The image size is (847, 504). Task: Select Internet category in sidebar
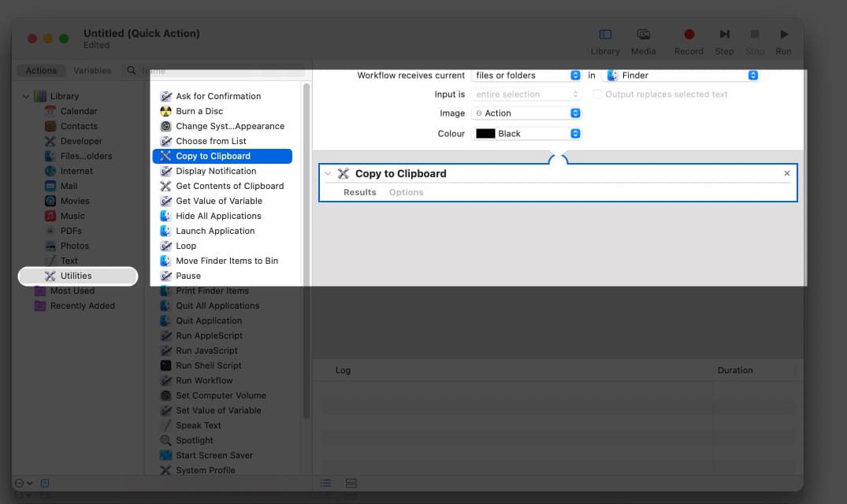point(76,171)
